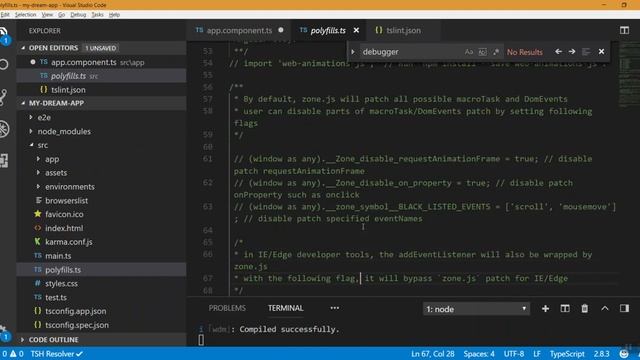This screenshot has height=360, width=640.
Task: Open the Debug view in activity bar
Action: pos(4,129)
